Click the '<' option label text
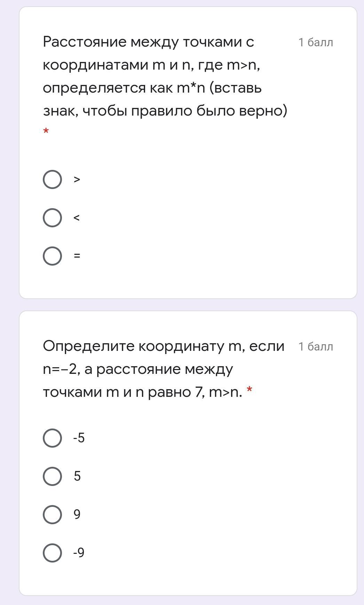Screen dimensions: 364x605 coord(77,218)
